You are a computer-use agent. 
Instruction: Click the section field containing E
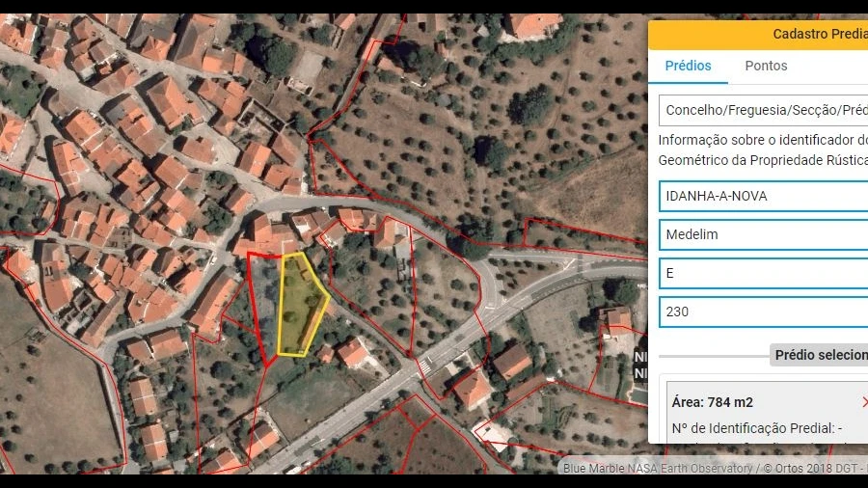(x=762, y=273)
